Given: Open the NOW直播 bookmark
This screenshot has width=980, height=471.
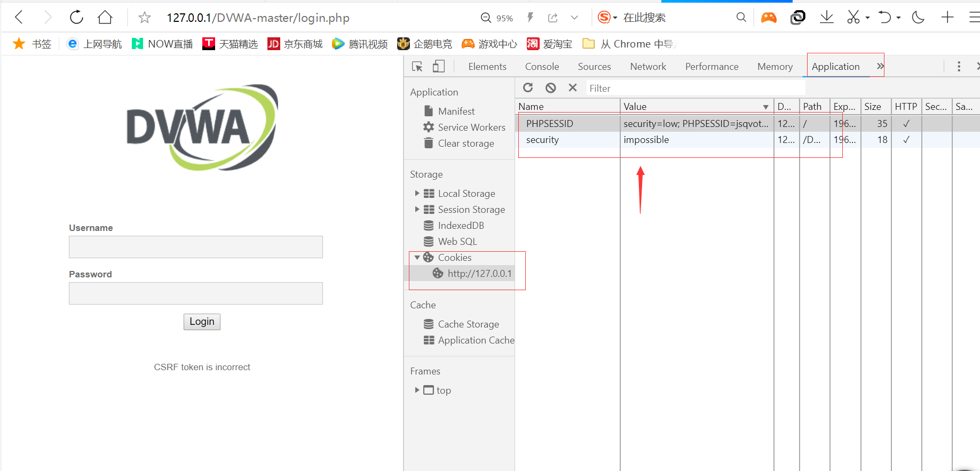Looking at the screenshot, I should pos(162,44).
